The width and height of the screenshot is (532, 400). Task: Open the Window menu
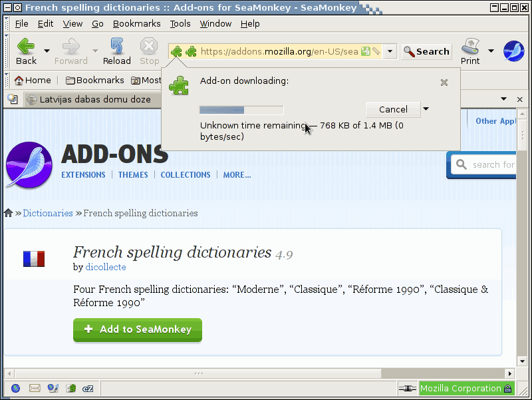coord(215,24)
